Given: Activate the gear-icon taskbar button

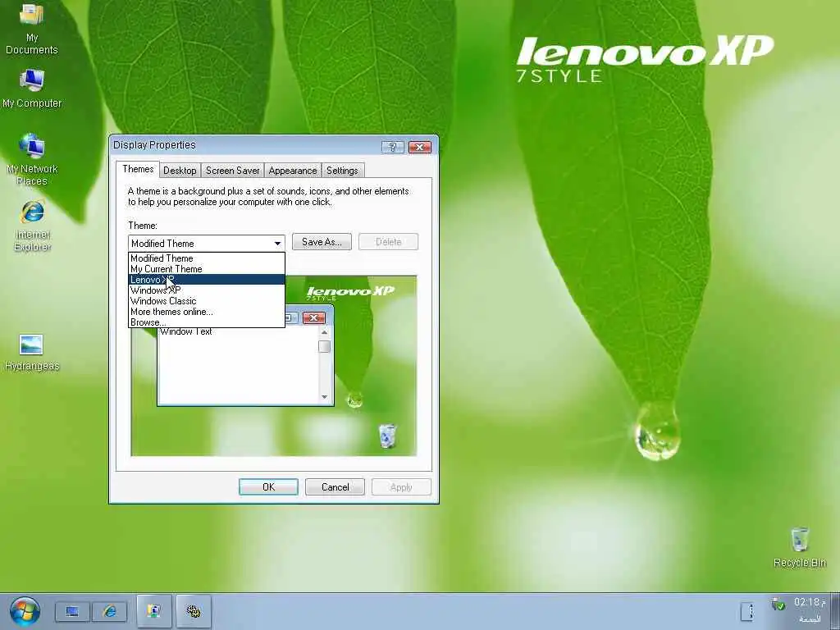Looking at the screenshot, I should [194, 611].
